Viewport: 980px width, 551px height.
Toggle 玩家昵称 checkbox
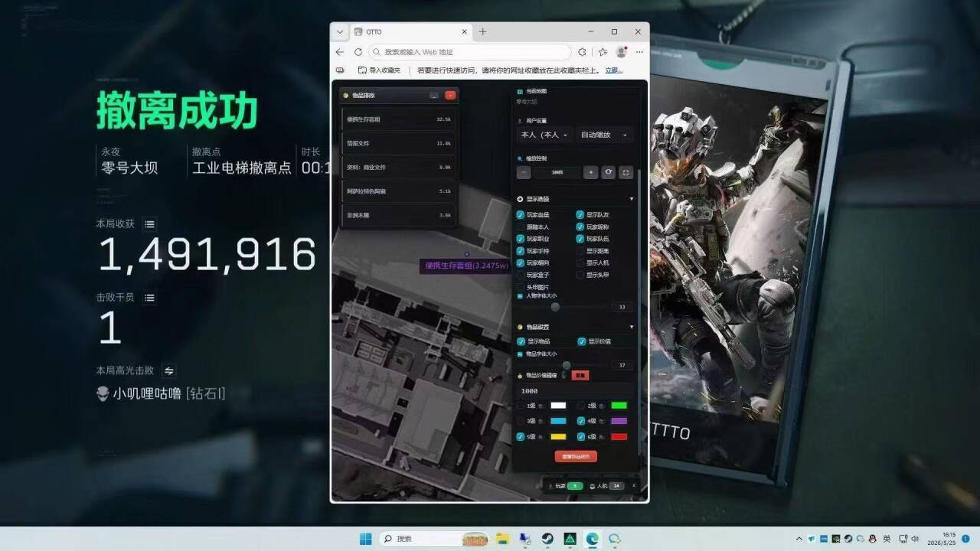(580, 227)
